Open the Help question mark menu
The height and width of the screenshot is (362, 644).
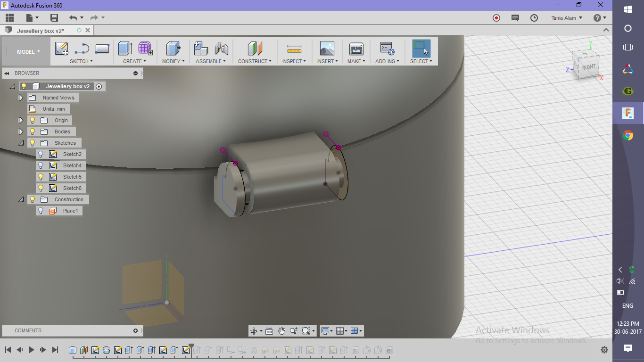pyautogui.click(x=600, y=18)
